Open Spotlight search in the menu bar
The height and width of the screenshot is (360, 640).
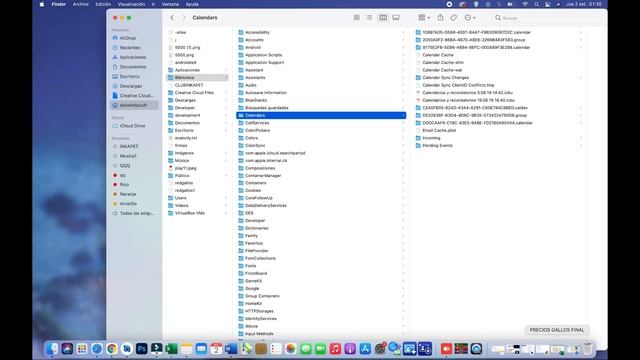pyautogui.click(x=536, y=4)
